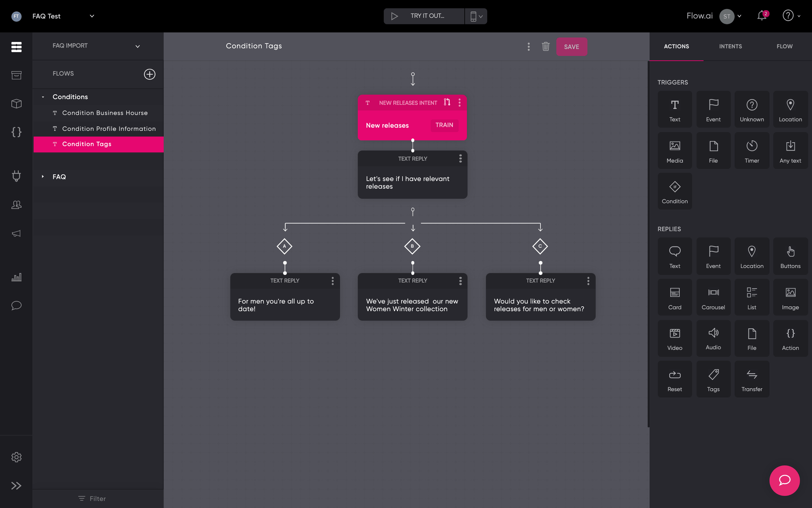Viewport: 812px width, 508px height.
Task: Open the device selector dropdown
Action: click(476, 16)
